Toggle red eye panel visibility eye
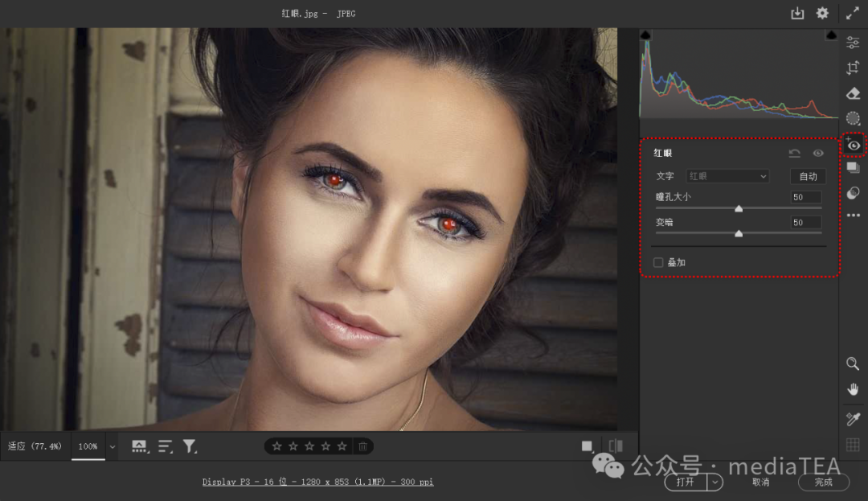868x501 pixels. [818, 154]
